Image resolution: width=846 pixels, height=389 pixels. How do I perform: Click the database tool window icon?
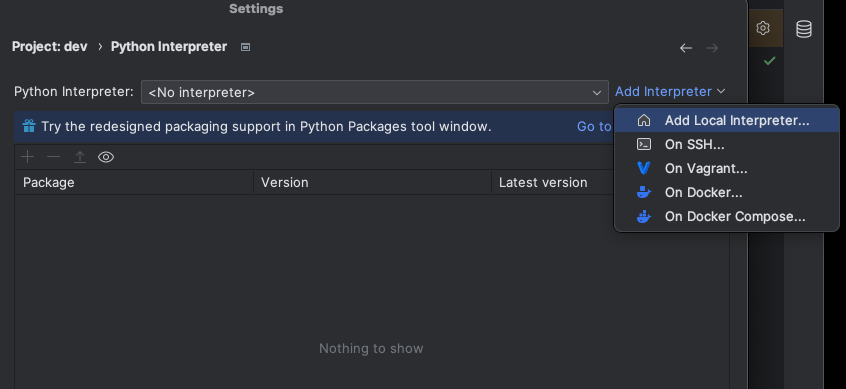tap(803, 29)
